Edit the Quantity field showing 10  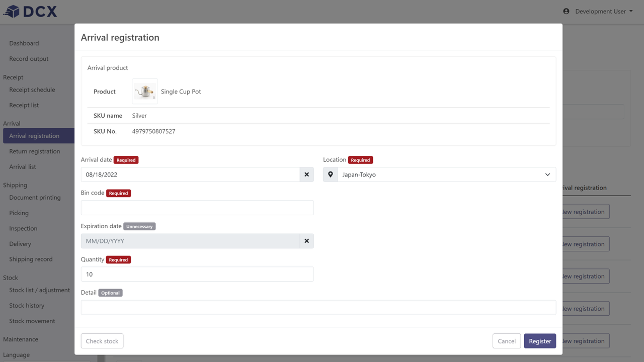(x=197, y=274)
